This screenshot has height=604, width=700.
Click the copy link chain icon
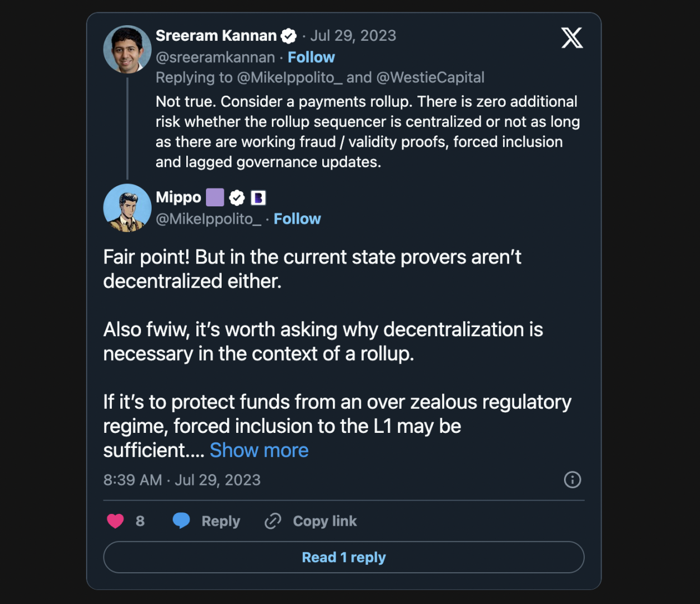273,521
